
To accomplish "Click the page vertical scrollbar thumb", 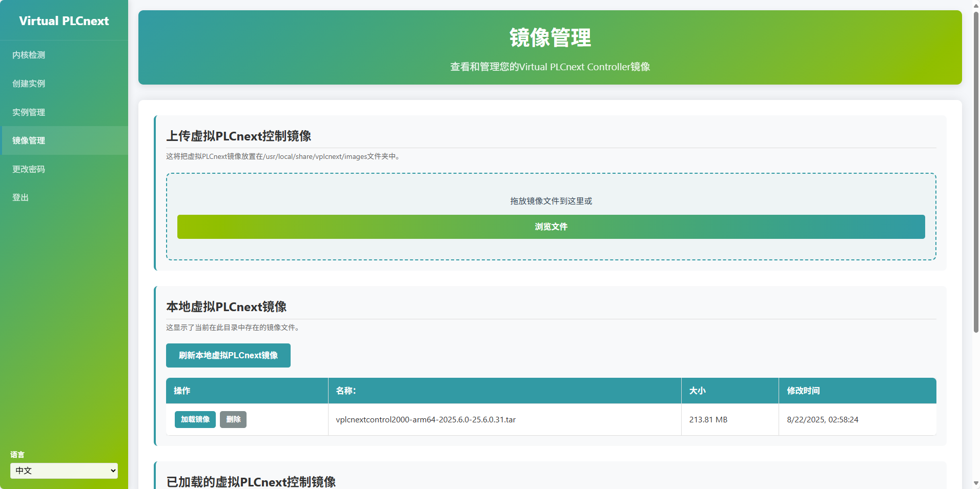I will (976, 172).
